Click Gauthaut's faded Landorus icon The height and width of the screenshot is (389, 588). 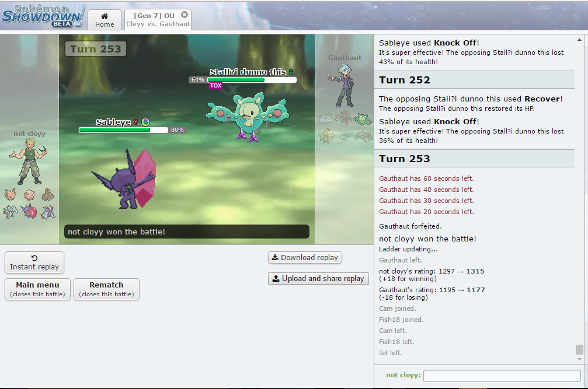[x=363, y=136]
